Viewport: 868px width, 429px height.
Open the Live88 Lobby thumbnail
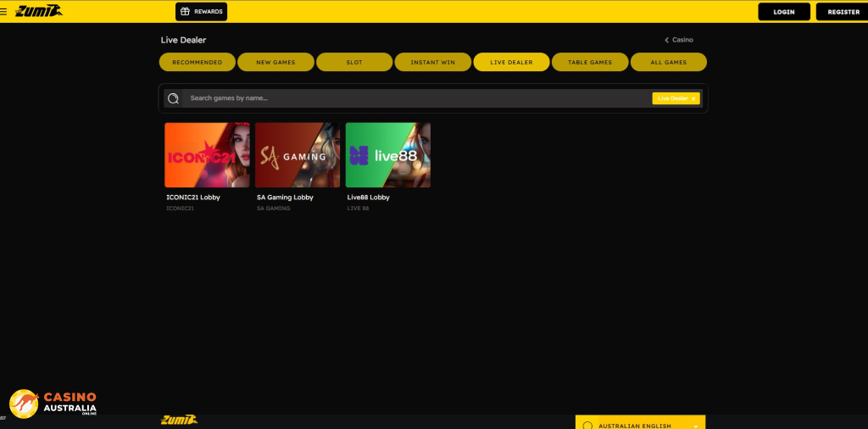pyautogui.click(x=388, y=155)
